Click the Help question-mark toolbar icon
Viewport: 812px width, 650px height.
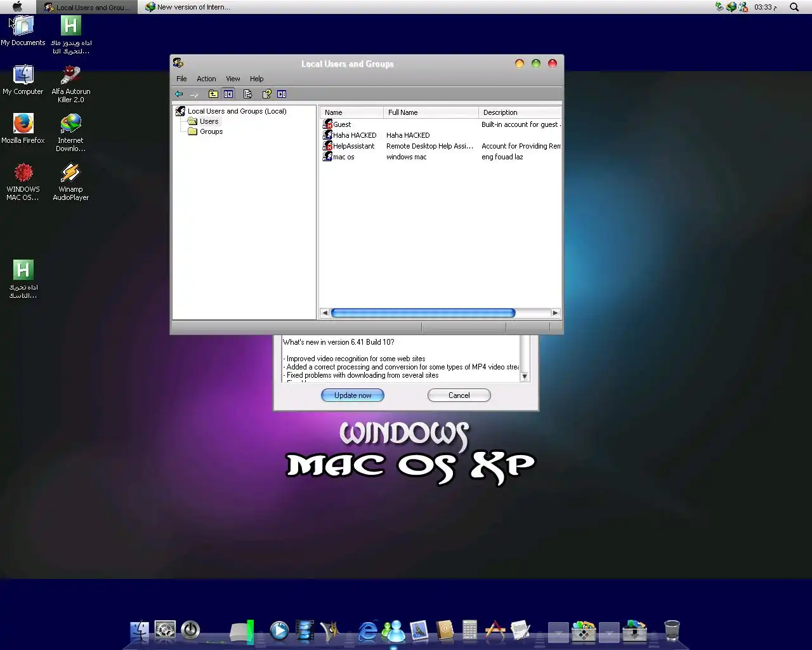point(266,94)
